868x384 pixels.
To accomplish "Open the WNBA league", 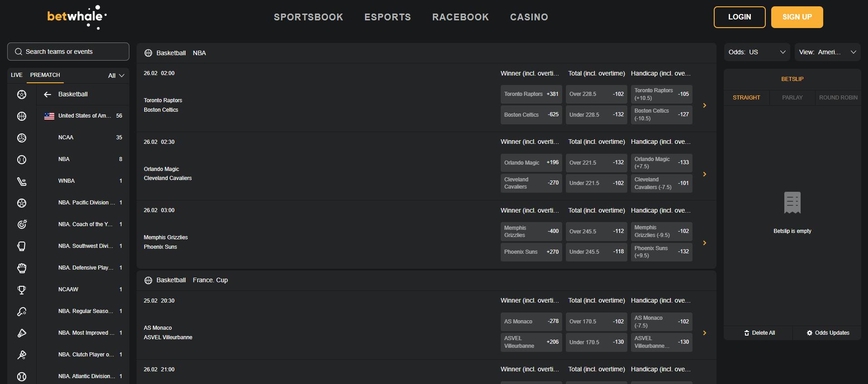I will (x=83, y=181).
